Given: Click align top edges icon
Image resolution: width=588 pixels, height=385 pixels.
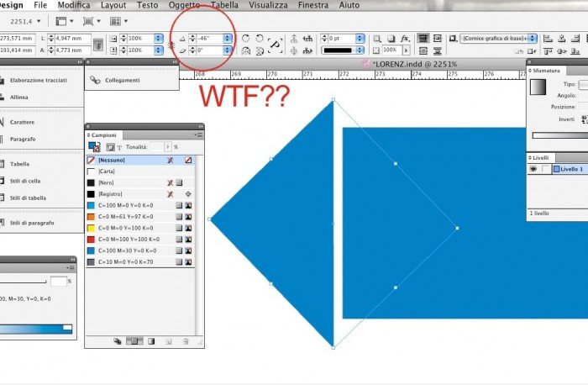Looking at the screenshot, I should 548,51.
